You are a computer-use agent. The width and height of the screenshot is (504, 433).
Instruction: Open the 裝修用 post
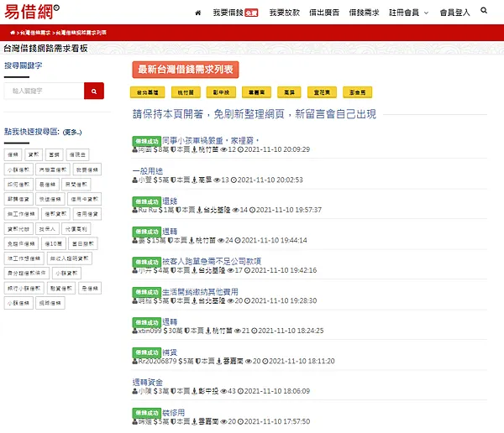click(174, 413)
